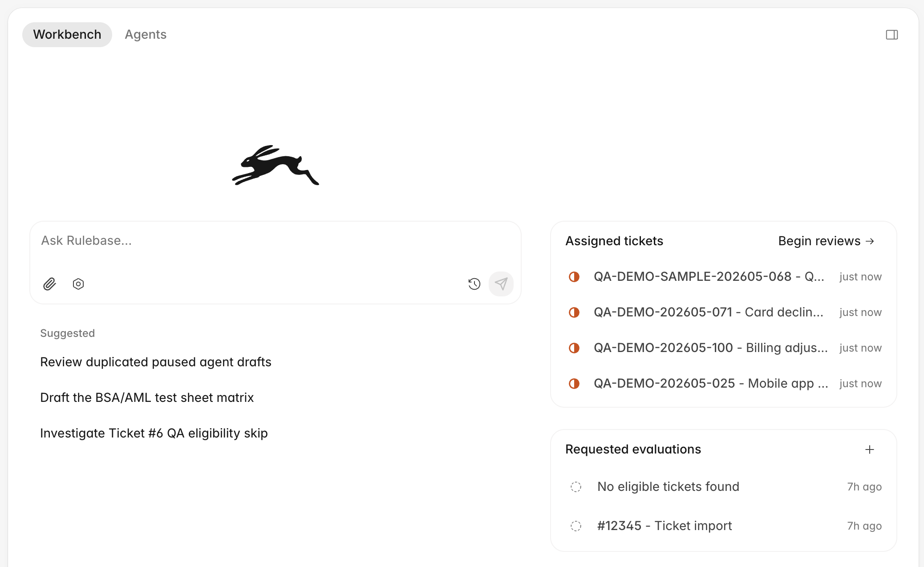Viewport: 924px width, 567px height.
Task: Click the rabbit logo
Action: tap(276, 165)
